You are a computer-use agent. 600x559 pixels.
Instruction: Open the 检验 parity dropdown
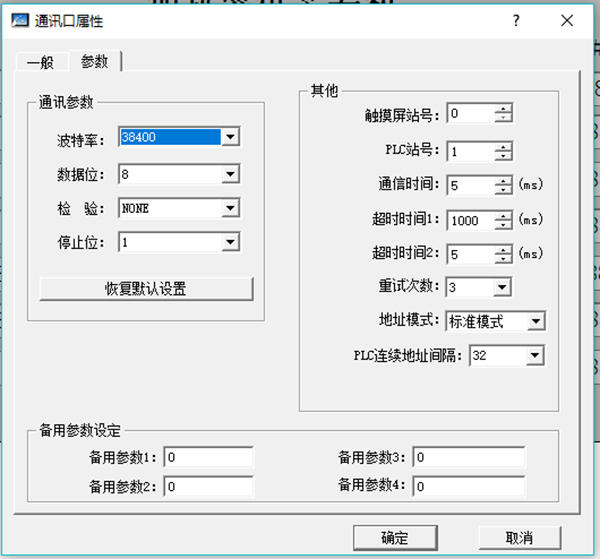pyautogui.click(x=231, y=209)
